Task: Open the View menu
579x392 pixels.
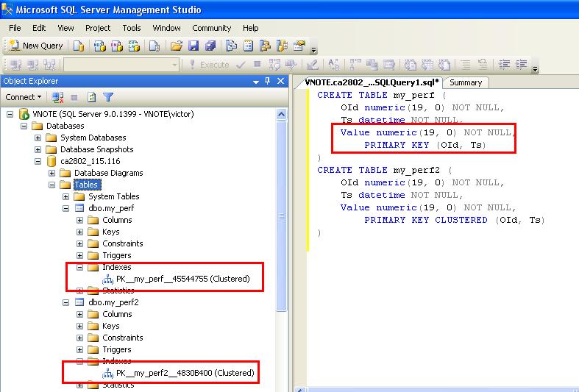Action: [x=65, y=28]
